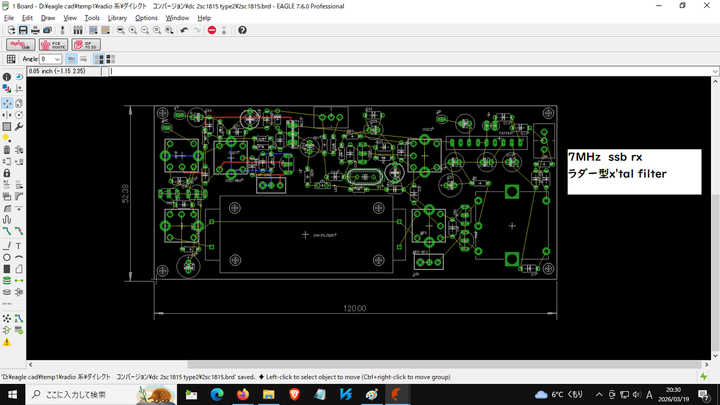Select the Info tool in left palette

click(7, 77)
